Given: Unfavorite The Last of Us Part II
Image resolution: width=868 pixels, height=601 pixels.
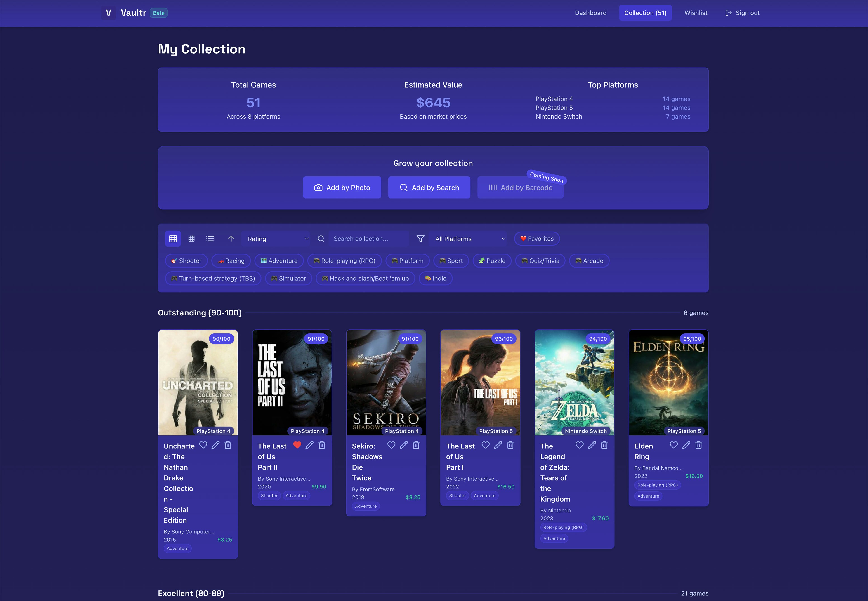Looking at the screenshot, I should [297, 445].
